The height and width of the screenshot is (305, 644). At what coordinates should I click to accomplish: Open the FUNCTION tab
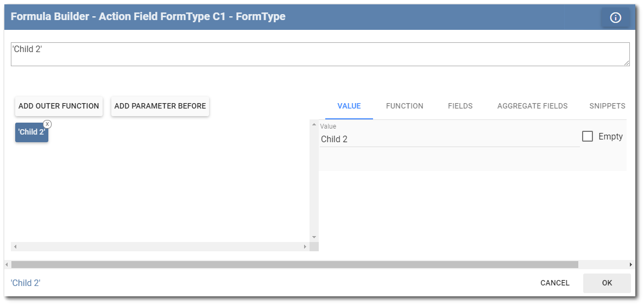click(405, 106)
